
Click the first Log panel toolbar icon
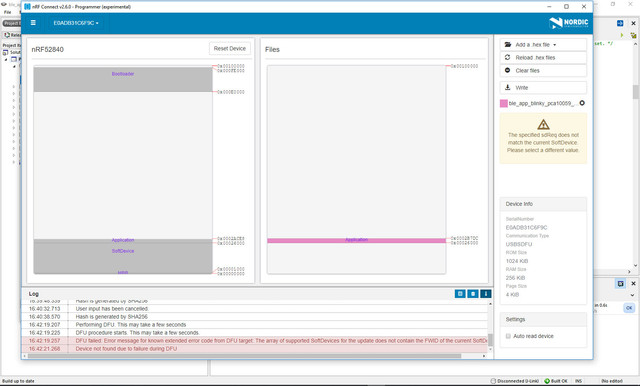(460, 294)
